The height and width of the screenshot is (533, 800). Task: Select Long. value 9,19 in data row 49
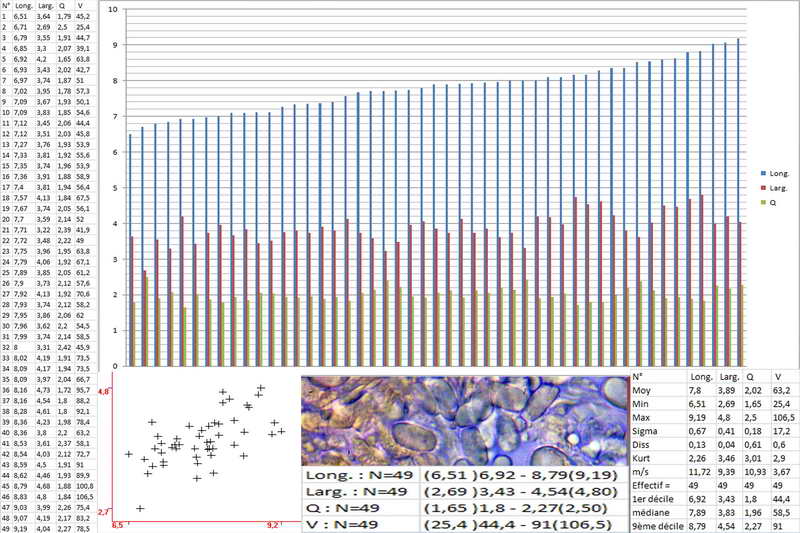tap(20, 529)
